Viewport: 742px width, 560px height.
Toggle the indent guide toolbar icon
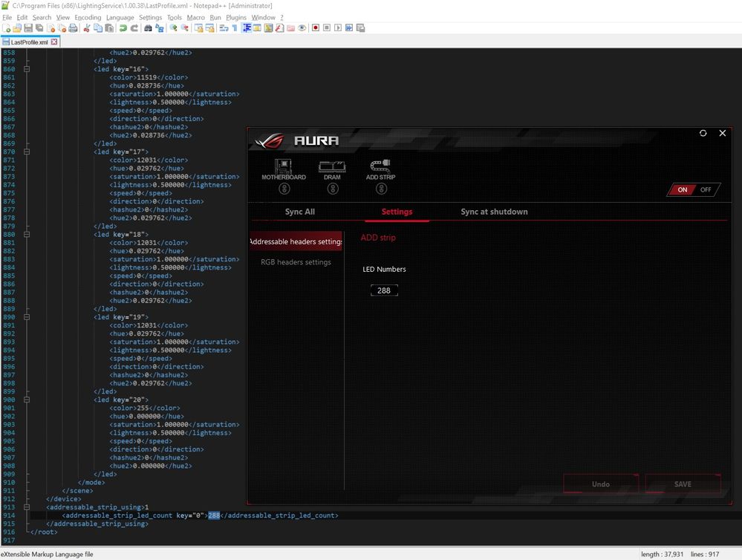247,28
